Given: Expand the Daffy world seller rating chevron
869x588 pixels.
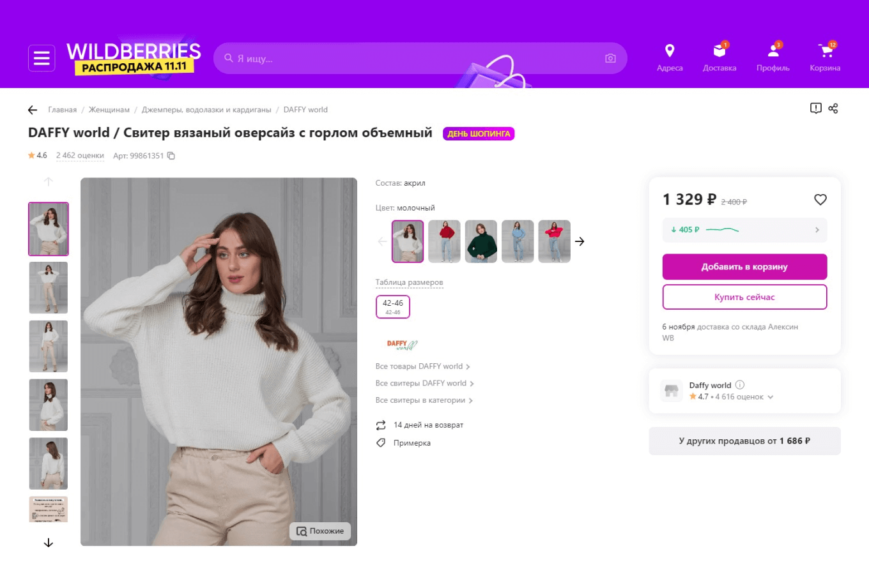Looking at the screenshot, I should 771,397.
